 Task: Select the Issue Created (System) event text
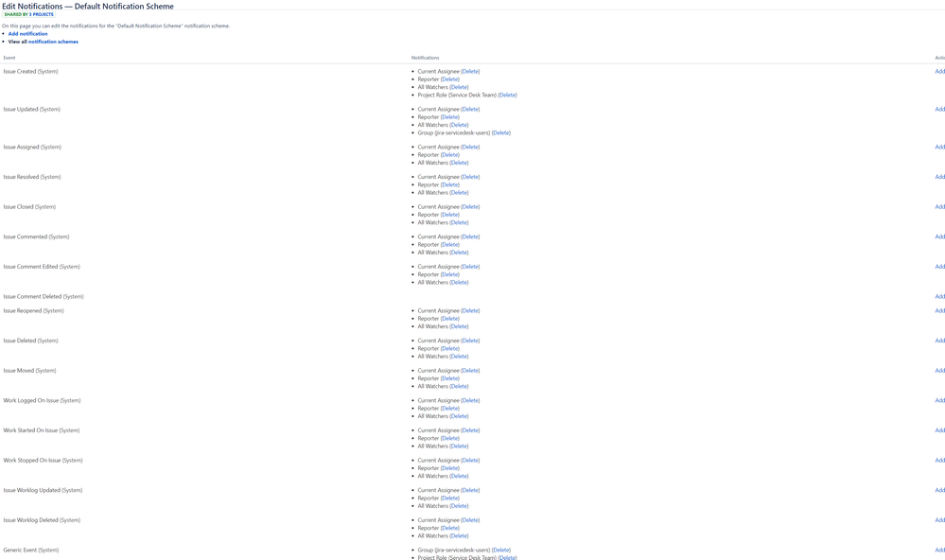coord(30,71)
